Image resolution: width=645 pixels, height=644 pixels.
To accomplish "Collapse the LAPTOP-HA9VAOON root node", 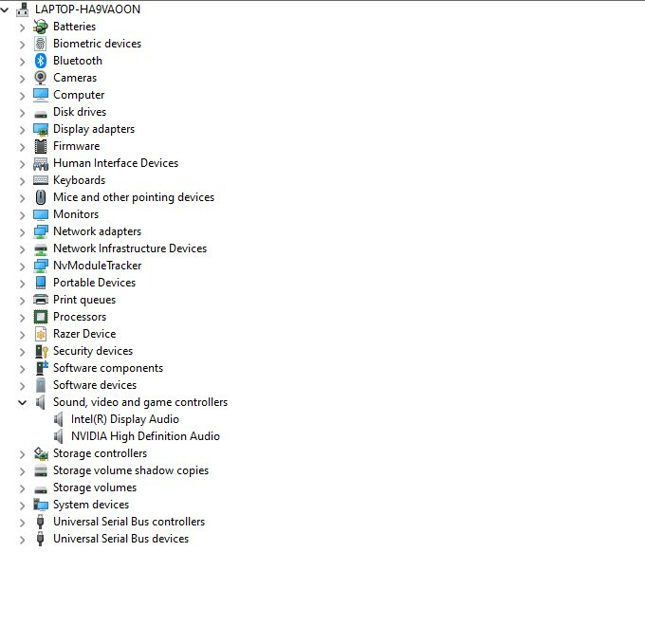I will [x=5, y=9].
